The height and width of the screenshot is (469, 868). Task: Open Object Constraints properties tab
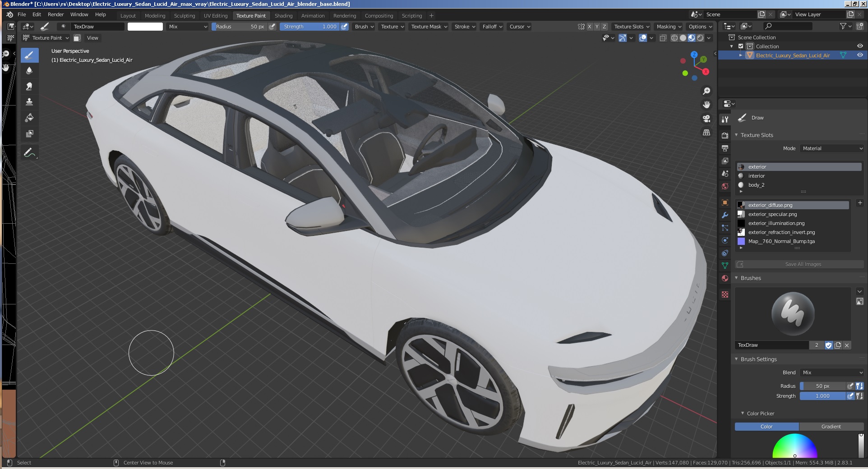coord(725,253)
